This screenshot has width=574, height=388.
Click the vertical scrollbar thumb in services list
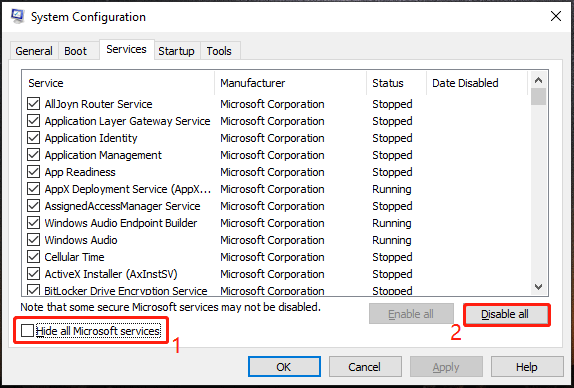pyautogui.click(x=538, y=97)
